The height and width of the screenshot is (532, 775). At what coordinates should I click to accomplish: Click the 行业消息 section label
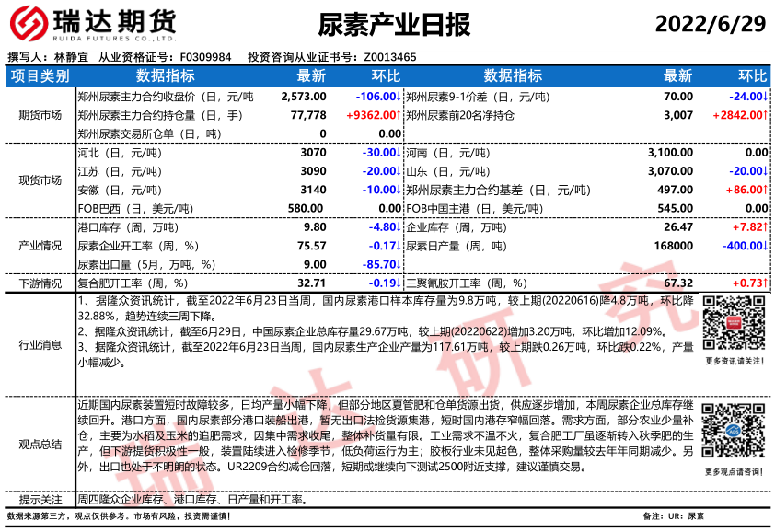(x=40, y=345)
